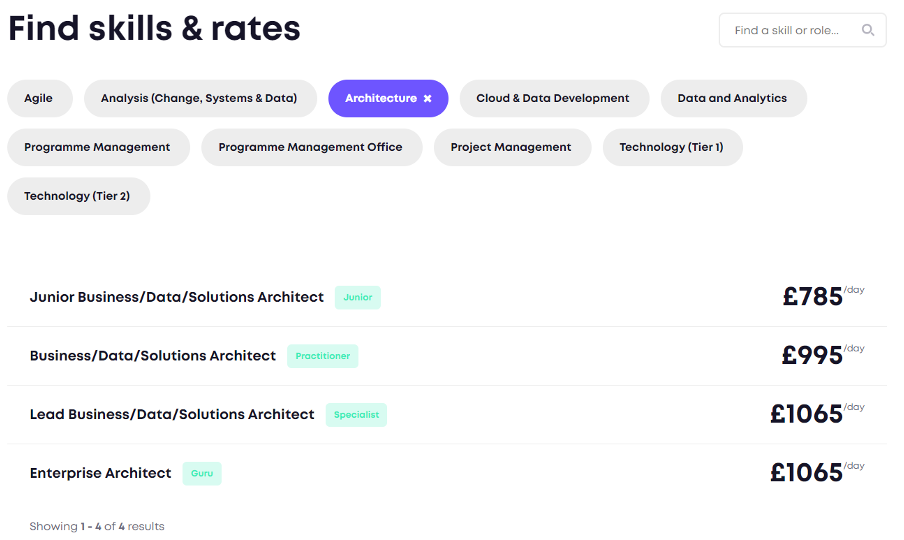Type in the Find a skill or role field
Screen dimensions: 904x540
790,30
